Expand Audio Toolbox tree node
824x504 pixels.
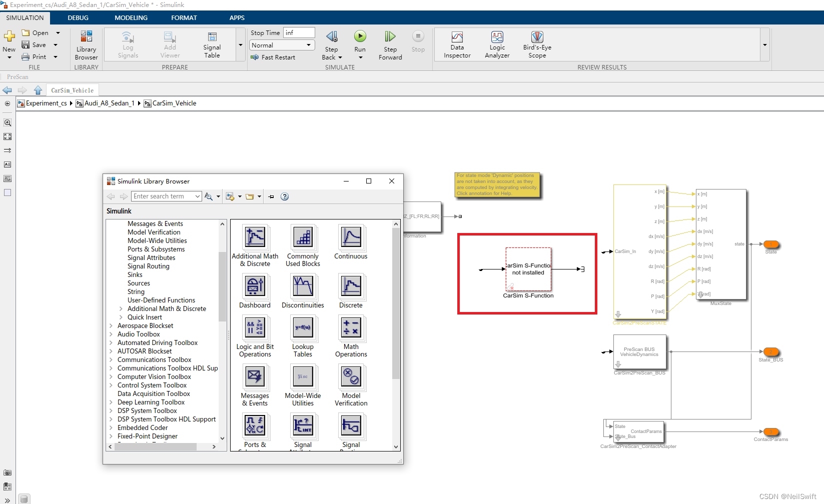111,334
